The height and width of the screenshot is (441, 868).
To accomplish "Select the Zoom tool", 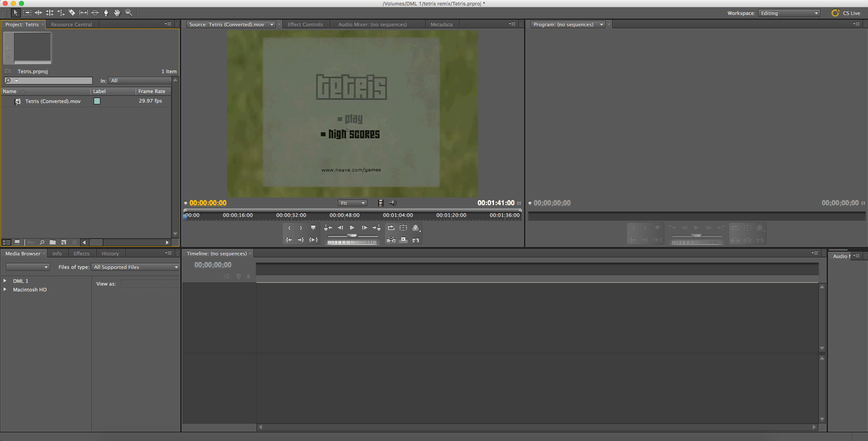I will click(x=129, y=13).
